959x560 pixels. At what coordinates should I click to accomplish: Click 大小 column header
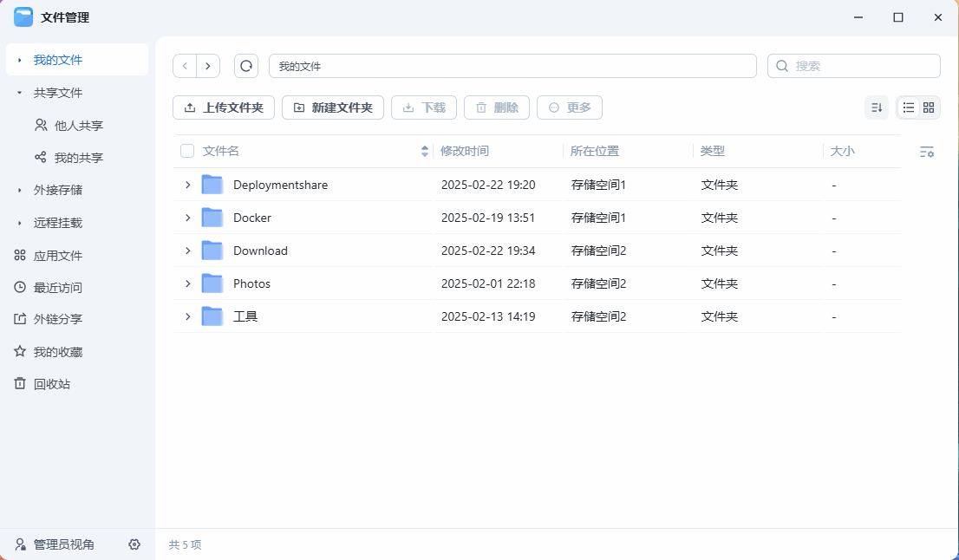pyautogui.click(x=842, y=151)
